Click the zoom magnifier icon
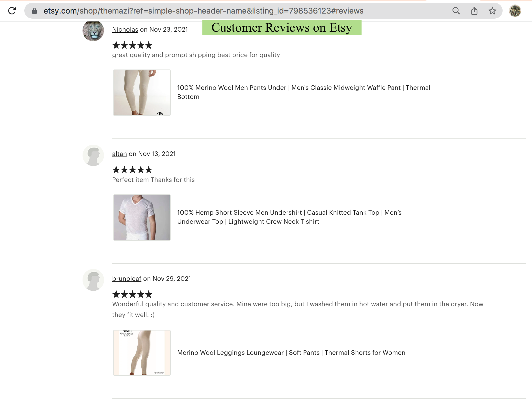This screenshot has height=400, width=532. coord(456,11)
